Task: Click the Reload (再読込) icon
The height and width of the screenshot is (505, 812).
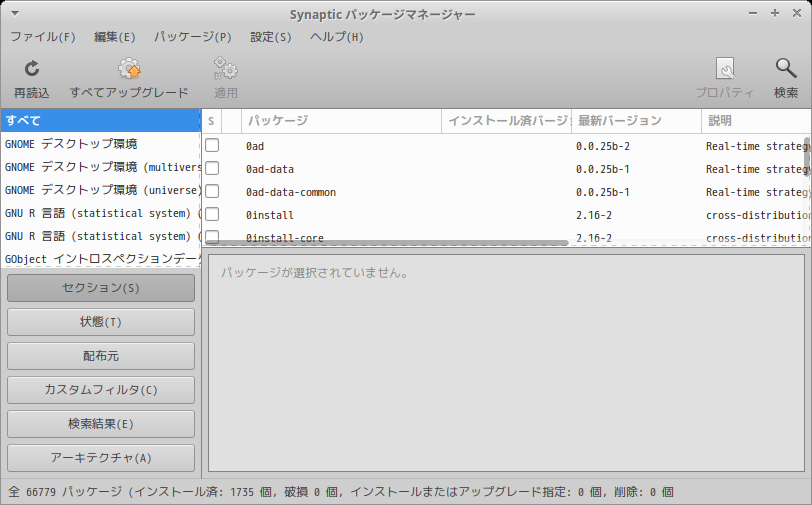Action: (x=32, y=69)
